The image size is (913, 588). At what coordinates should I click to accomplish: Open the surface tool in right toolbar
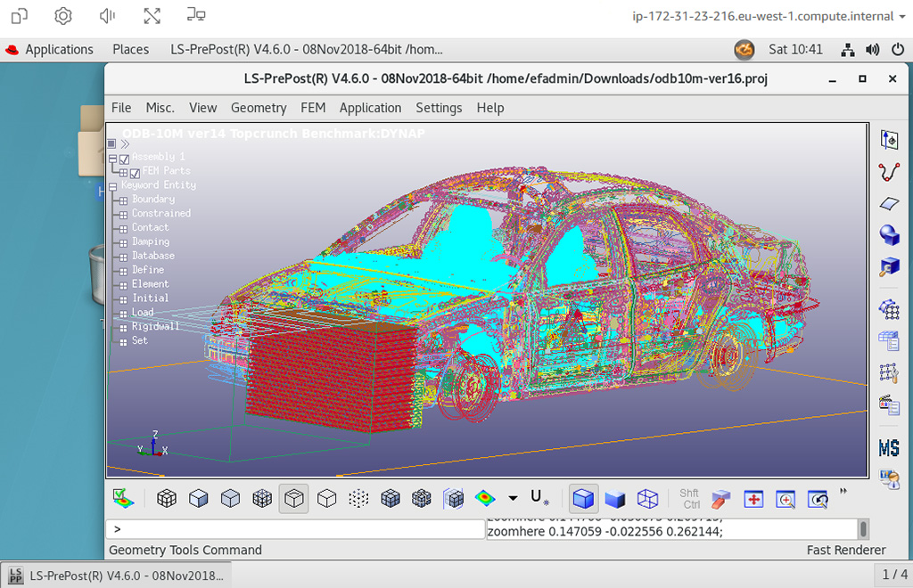coord(889,204)
